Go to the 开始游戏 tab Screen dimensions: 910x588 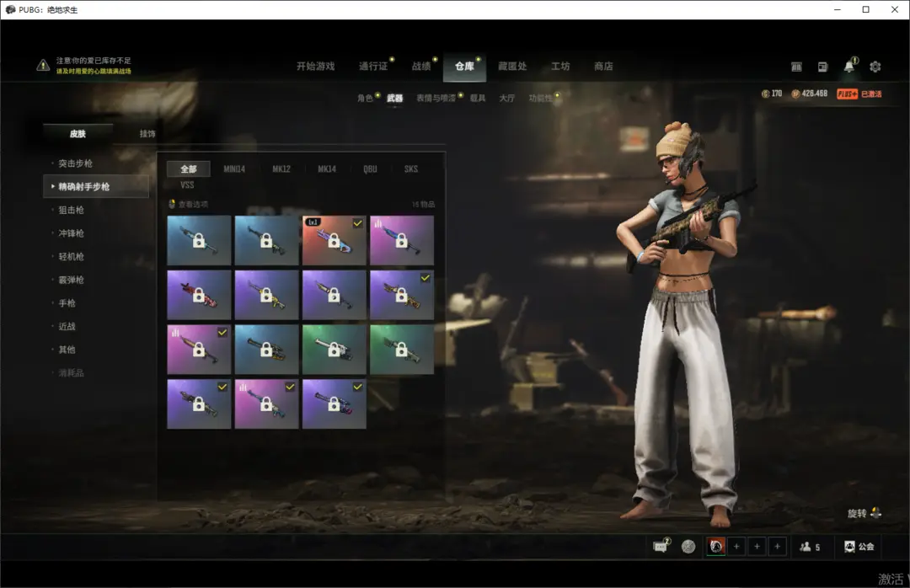click(316, 67)
